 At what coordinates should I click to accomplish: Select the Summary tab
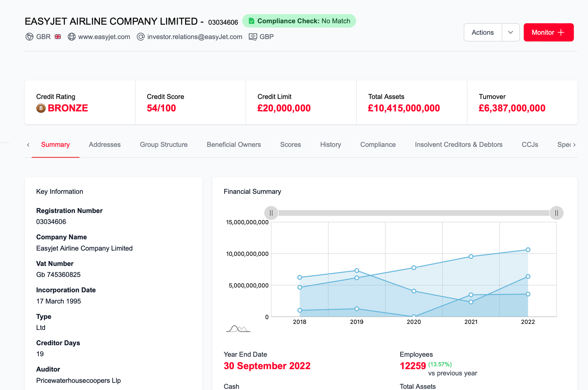55,145
